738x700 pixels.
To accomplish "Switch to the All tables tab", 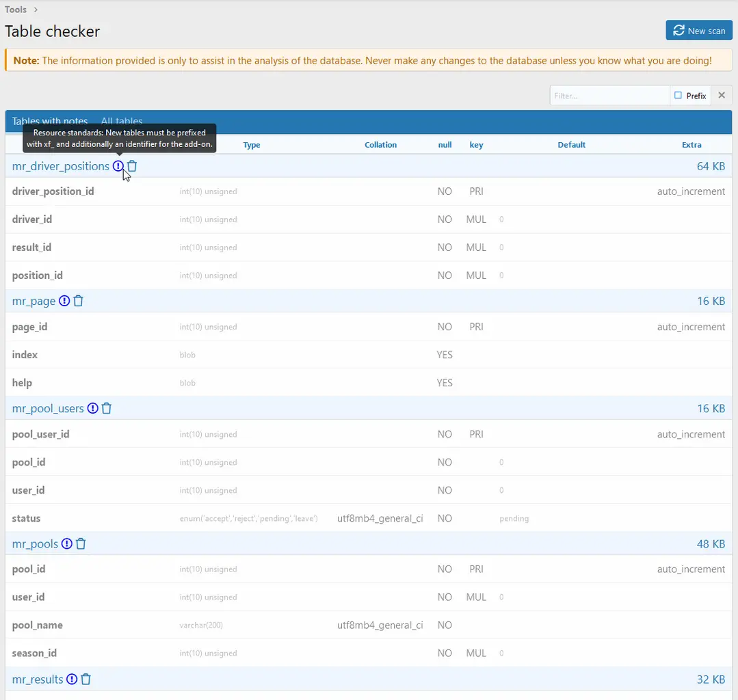I will click(122, 122).
